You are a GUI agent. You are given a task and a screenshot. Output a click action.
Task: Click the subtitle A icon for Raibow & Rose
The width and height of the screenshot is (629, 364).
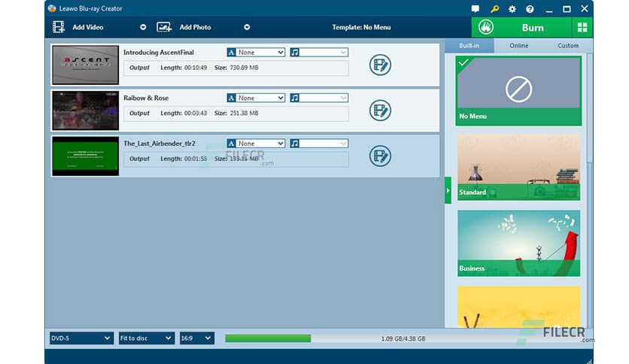click(x=232, y=98)
